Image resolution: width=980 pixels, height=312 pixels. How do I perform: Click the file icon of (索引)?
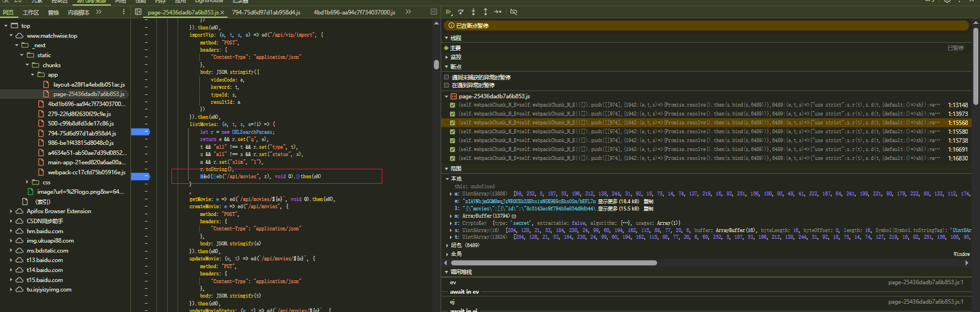[25, 202]
